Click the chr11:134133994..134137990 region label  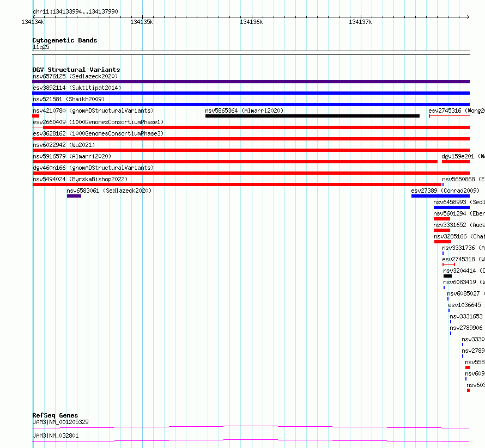click(x=75, y=12)
